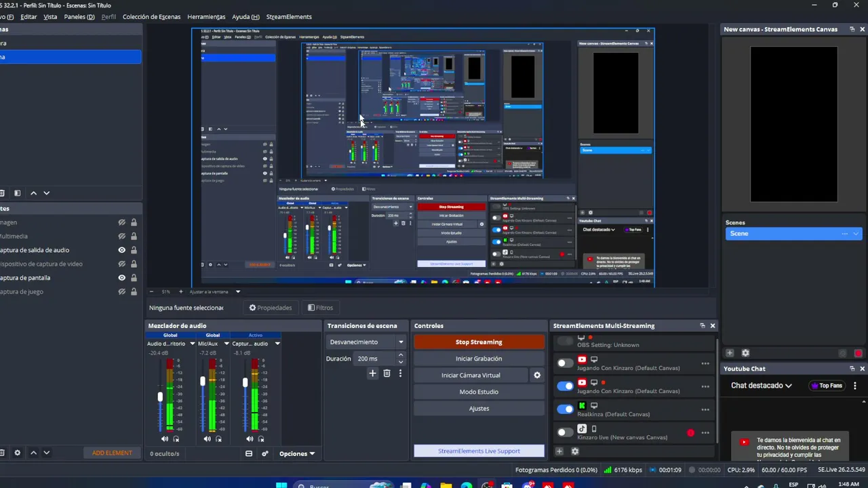Screen dimensions: 868x488
Task: Click the Stop Streaming button
Action: click(x=479, y=342)
